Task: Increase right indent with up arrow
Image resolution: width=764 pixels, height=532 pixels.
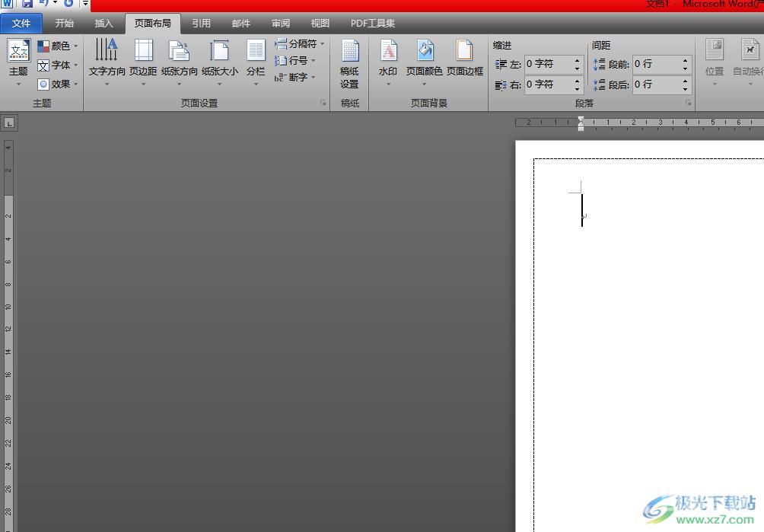Action: [578, 81]
